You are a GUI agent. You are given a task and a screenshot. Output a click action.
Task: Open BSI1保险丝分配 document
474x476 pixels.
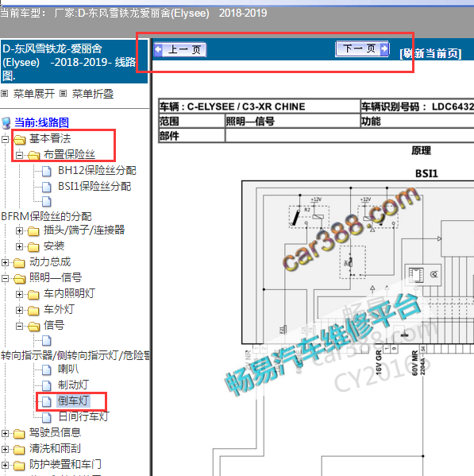(94, 187)
